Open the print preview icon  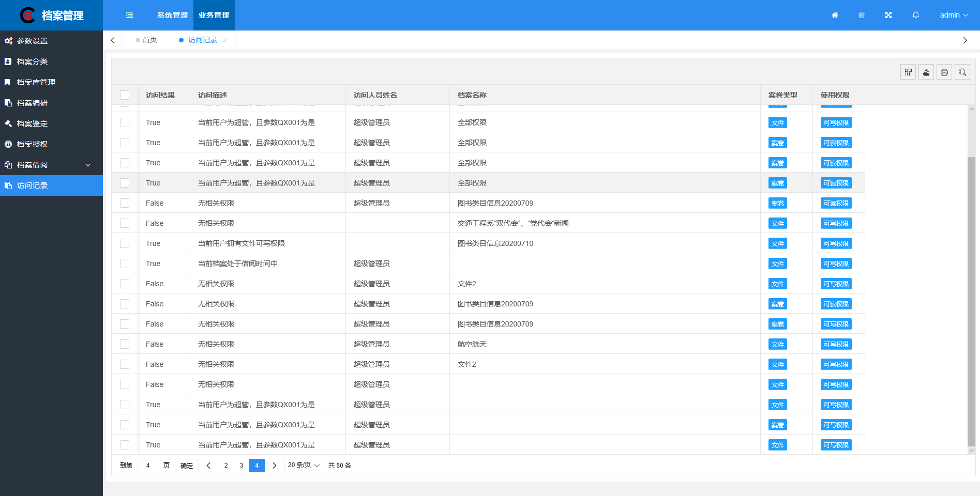coord(944,72)
